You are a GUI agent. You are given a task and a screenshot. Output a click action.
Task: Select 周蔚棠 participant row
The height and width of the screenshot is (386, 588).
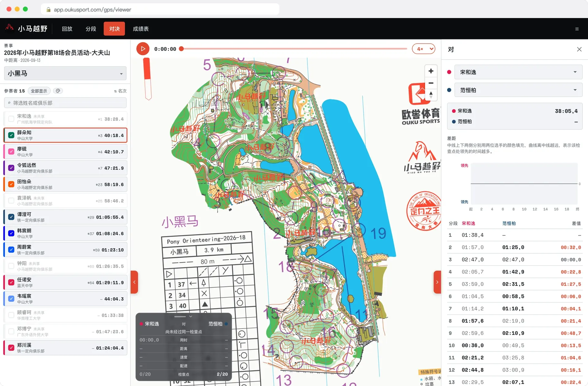coord(65,250)
